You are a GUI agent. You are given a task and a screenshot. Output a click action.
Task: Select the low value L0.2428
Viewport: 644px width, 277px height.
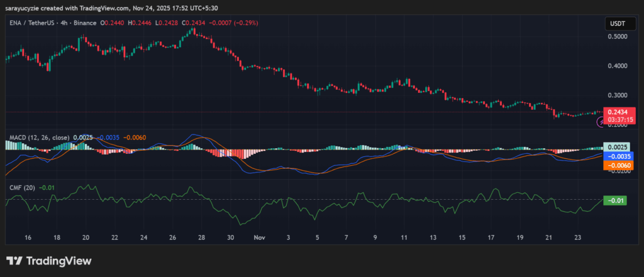point(166,23)
